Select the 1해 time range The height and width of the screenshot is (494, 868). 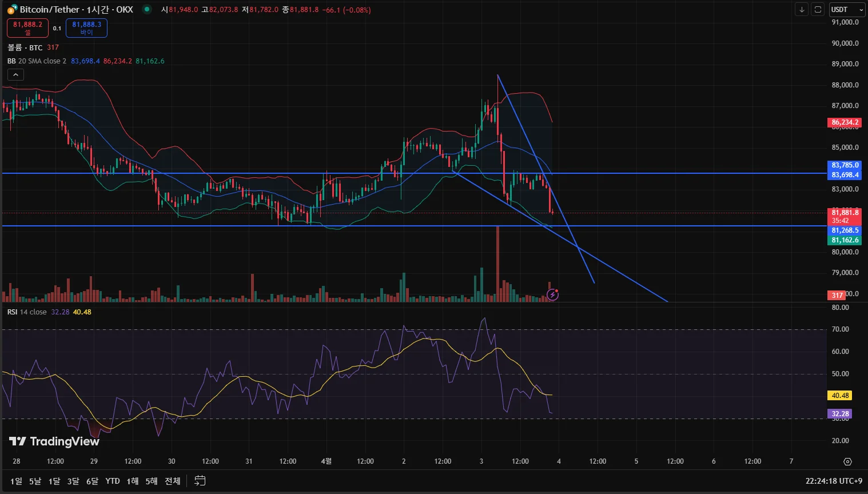click(x=133, y=481)
